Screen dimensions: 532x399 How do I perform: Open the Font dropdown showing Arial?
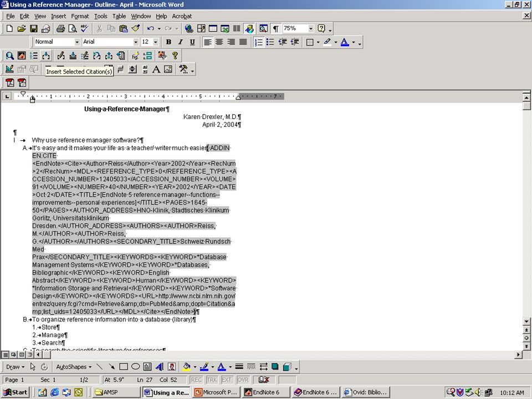(x=136, y=42)
